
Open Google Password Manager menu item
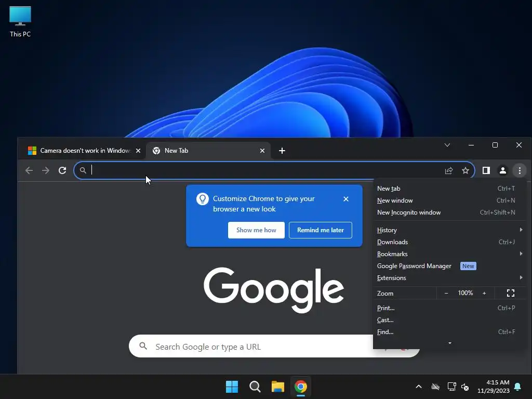click(449, 266)
